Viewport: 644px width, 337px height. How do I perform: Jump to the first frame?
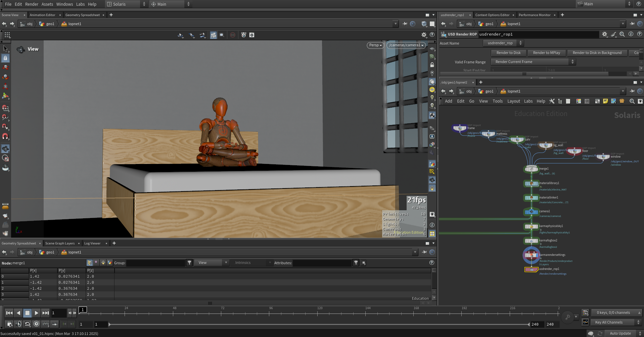(9, 313)
